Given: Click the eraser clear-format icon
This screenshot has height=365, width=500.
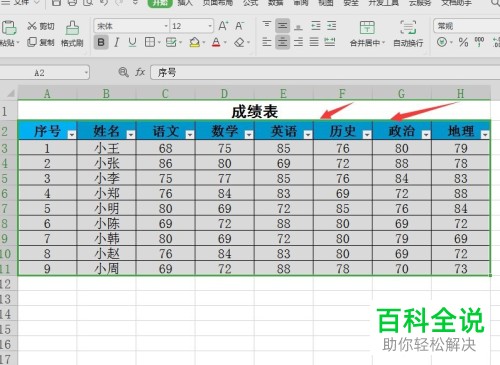Looking at the screenshot, I should 239,42.
